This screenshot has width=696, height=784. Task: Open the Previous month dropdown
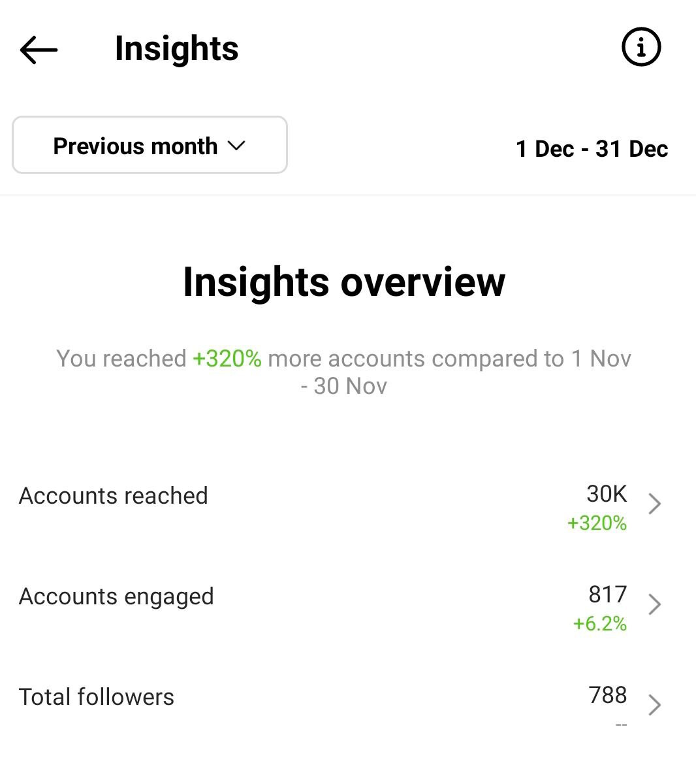[x=150, y=145]
